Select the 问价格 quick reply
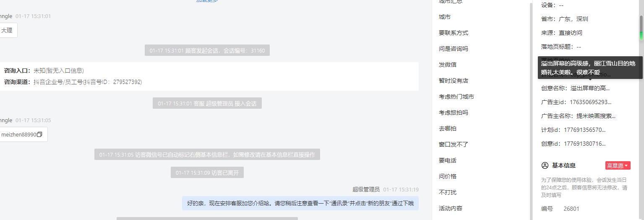The height and width of the screenshot is (220, 644). pyautogui.click(x=448, y=176)
